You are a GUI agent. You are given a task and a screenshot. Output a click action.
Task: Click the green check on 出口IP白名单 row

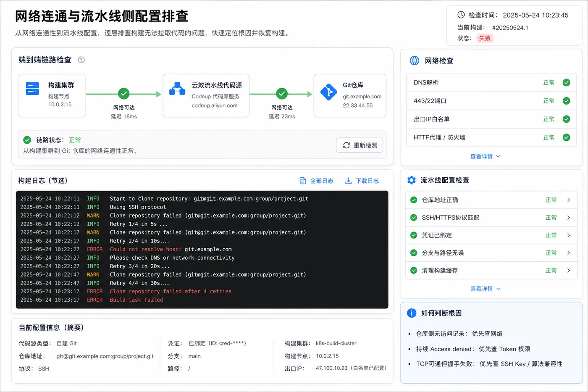(566, 119)
